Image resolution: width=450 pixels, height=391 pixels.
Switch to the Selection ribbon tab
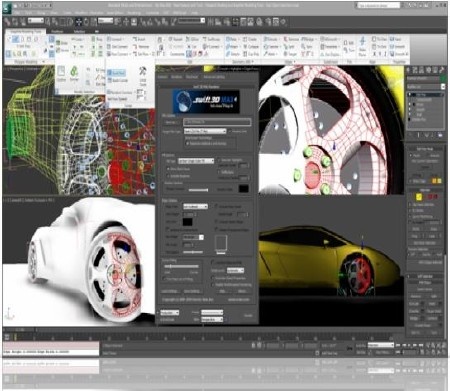tap(79, 31)
